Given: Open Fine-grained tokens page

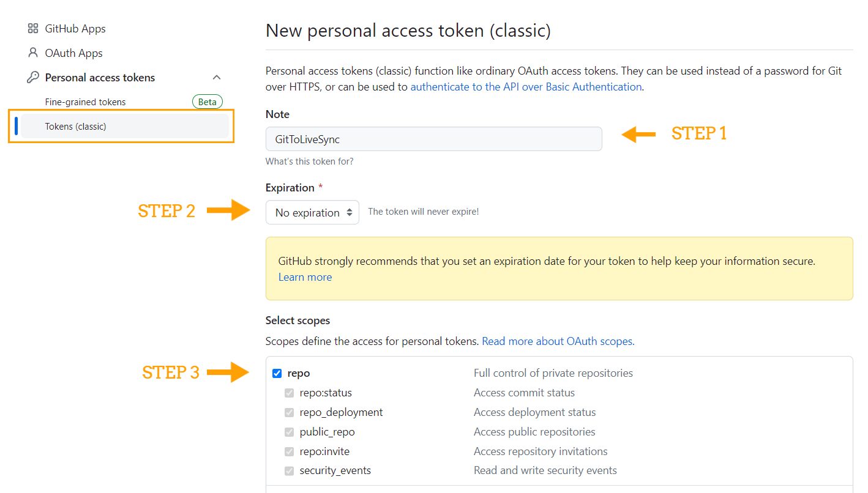Looking at the screenshot, I should tap(85, 102).
